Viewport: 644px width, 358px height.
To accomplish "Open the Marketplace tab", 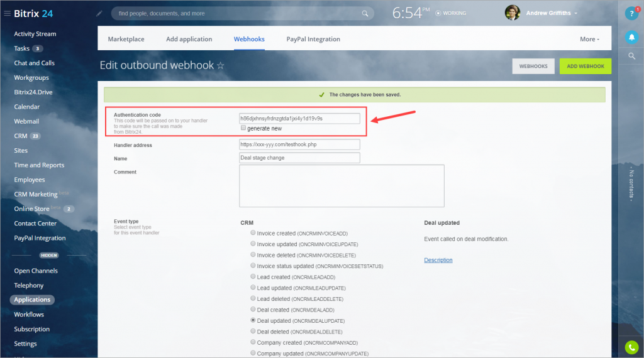I will 126,39.
